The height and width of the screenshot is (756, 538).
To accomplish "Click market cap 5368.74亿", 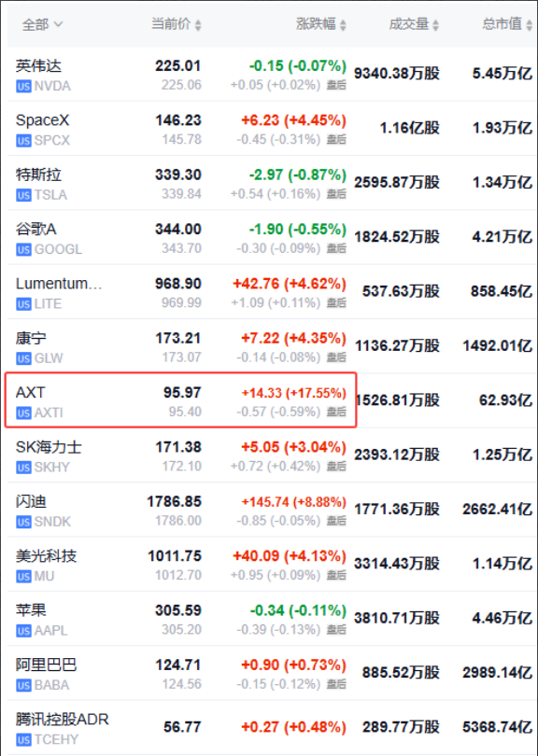I will pyautogui.click(x=498, y=727).
